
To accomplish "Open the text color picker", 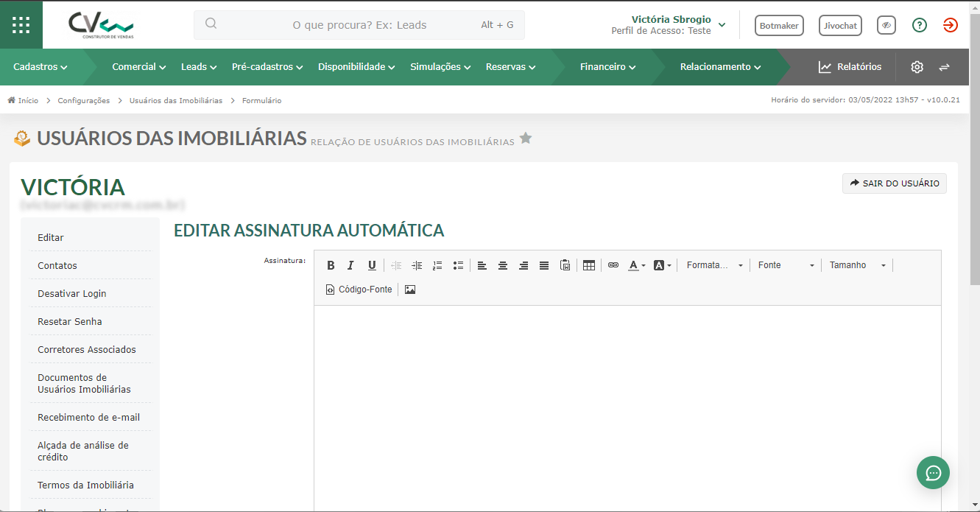I will [637, 265].
